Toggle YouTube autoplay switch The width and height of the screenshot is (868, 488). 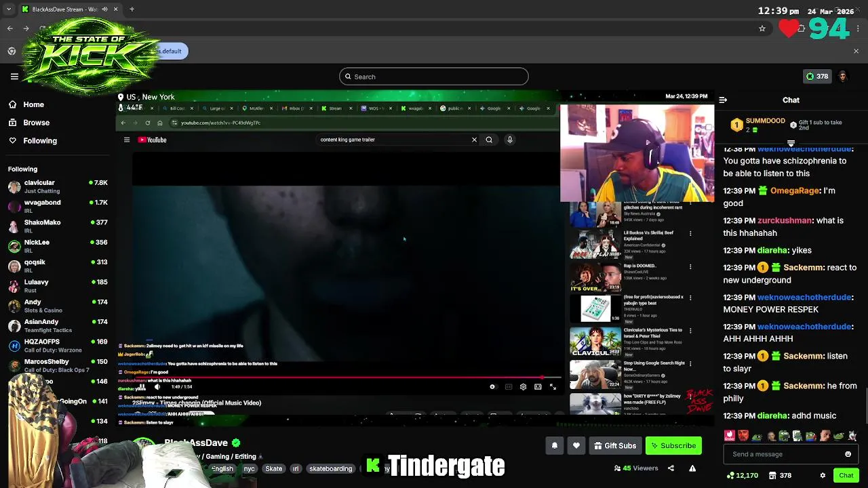[x=492, y=387]
